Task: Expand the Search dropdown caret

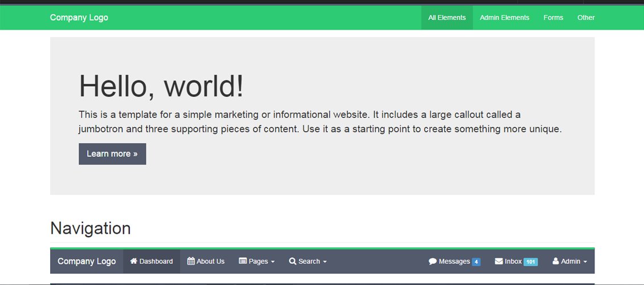Action: (x=325, y=262)
